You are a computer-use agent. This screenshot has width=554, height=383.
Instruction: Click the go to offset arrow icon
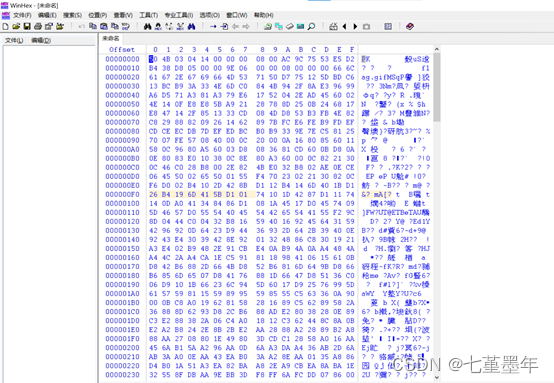(213, 26)
